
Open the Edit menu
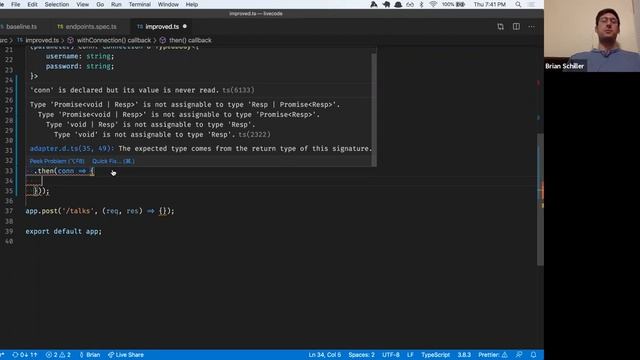click(x=32, y=4)
